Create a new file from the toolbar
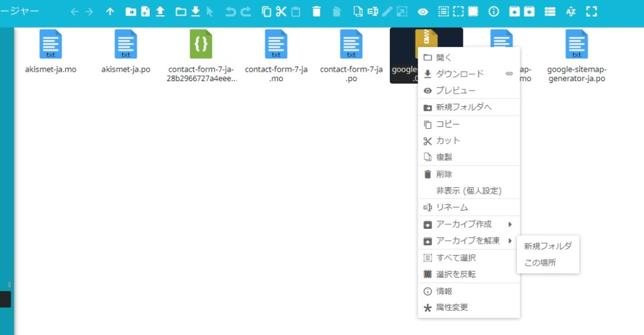This screenshot has height=335, width=644. click(145, 12)
